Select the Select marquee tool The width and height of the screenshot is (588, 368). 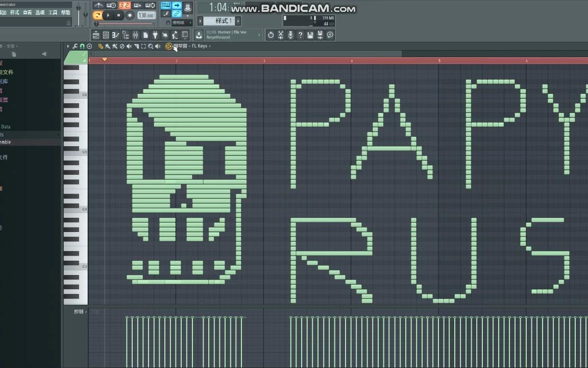(143, 46)
